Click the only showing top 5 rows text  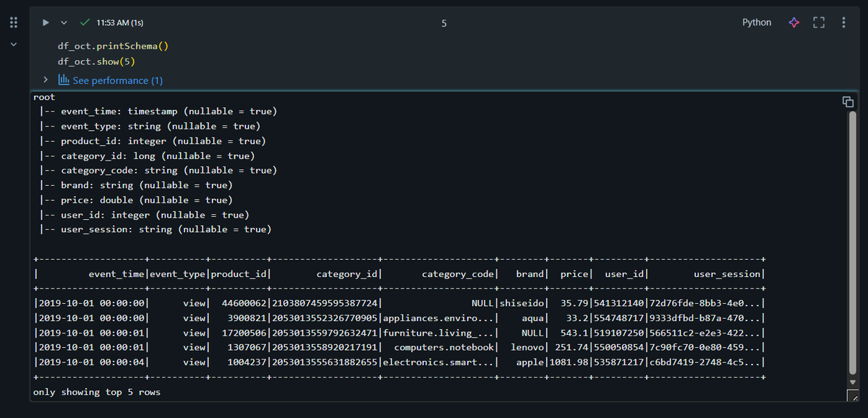[x=97, y=392]
